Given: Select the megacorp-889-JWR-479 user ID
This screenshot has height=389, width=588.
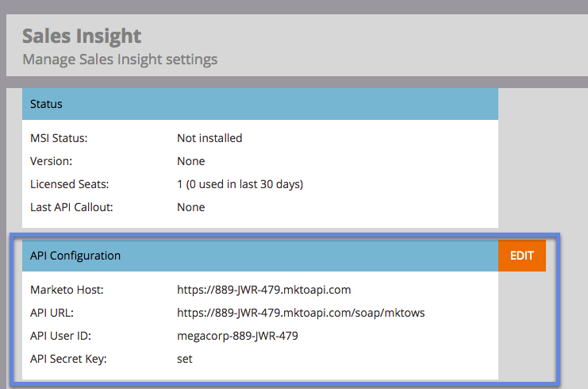Looking at the screenshot, I should (x=237, y=336).
